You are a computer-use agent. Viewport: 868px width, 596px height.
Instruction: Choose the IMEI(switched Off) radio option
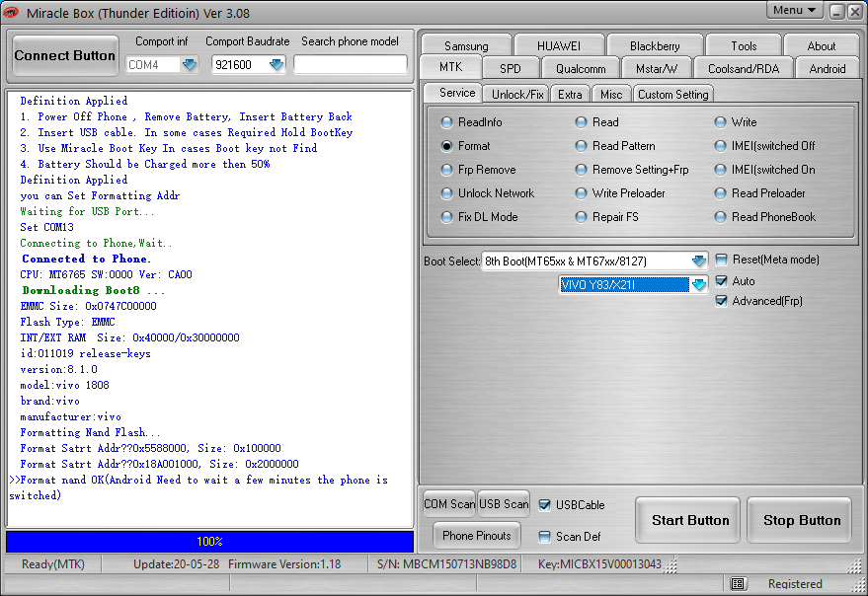tap(720, 146)
